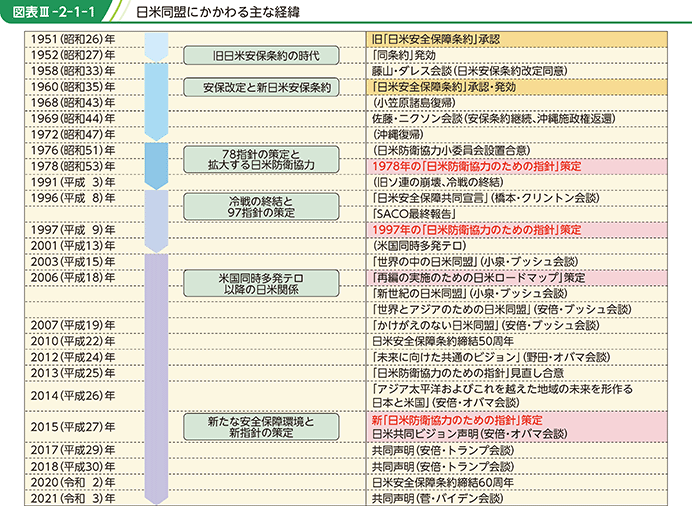Select the year 1951(昭和26)年
Image resolution: width=692 pixels, height=506 pixels.
click(x=73, y=39)
